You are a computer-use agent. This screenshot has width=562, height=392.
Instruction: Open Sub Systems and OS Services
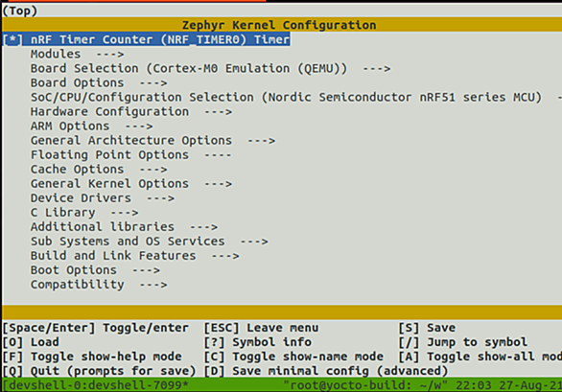(149, 242)
